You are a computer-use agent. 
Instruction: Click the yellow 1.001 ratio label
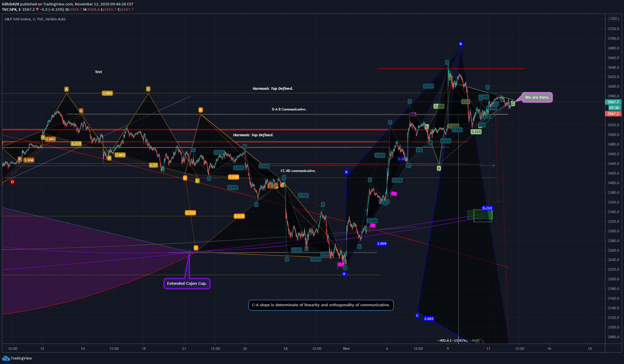107,93
